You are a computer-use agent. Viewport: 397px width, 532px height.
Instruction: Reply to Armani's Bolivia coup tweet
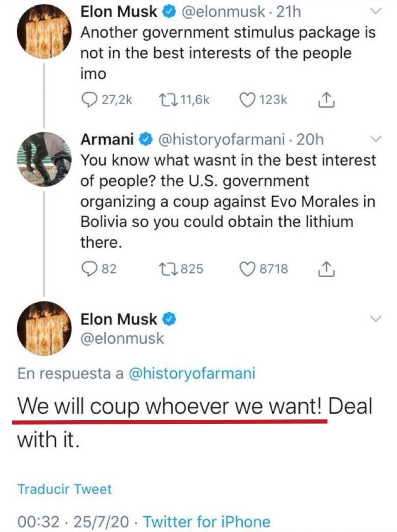pyautogui.click(x=88, y=269)
